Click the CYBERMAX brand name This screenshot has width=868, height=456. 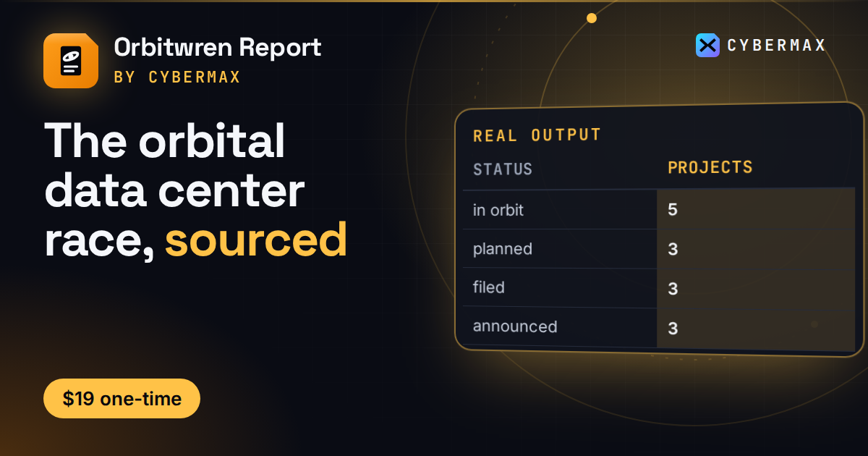pos(776,46)
